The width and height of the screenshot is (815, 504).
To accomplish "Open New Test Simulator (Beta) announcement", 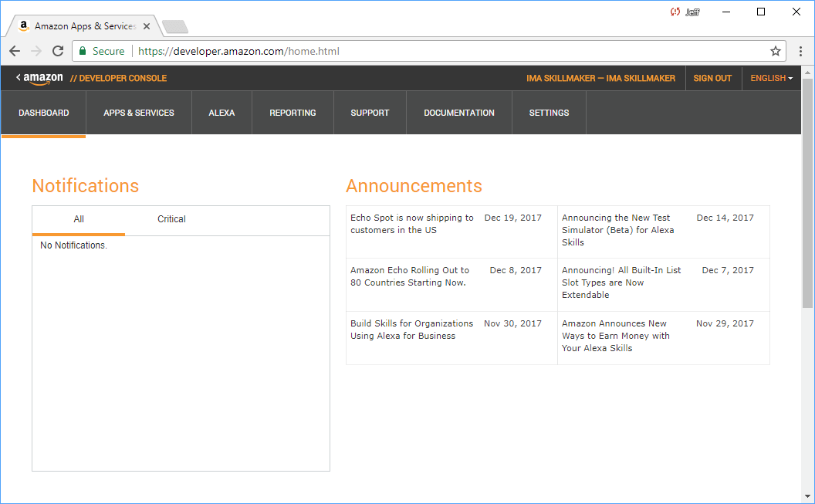I will click(617, 230).
